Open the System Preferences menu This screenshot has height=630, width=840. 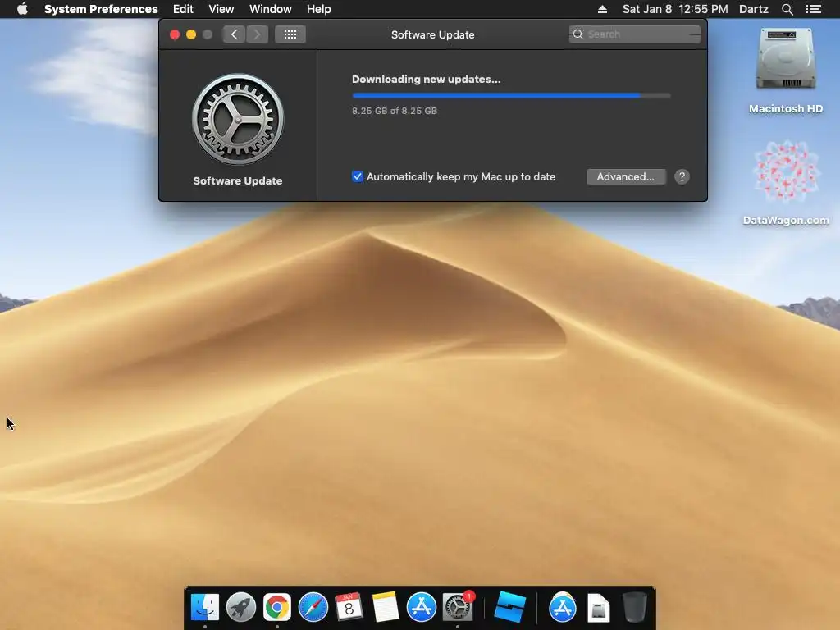pos(101,9)
